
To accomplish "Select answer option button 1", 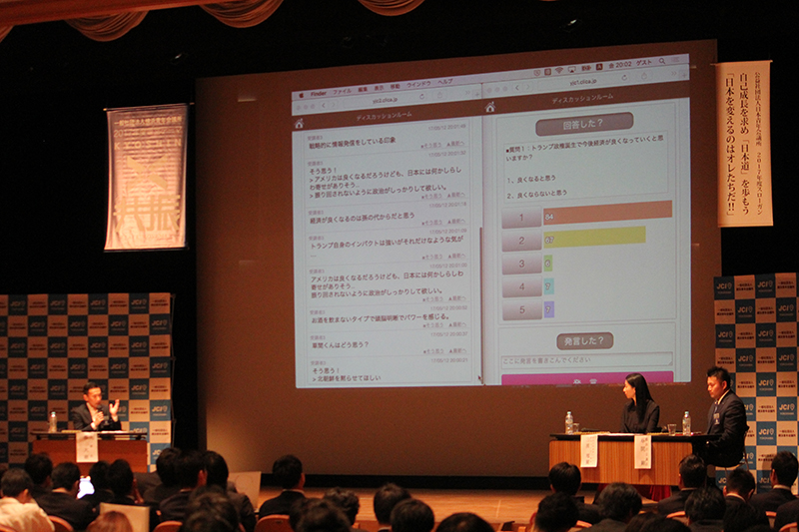I will [520, 216].
